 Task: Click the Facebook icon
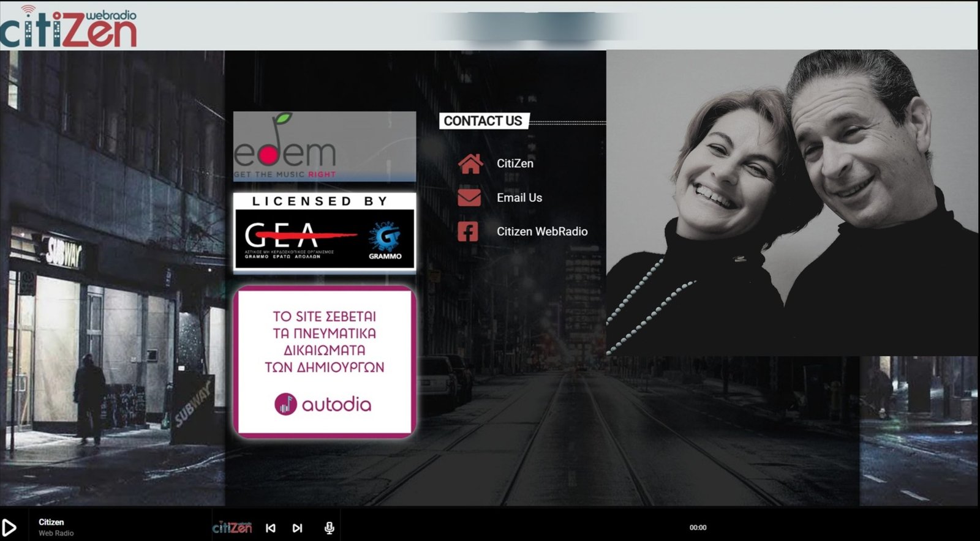coord(468,231)
